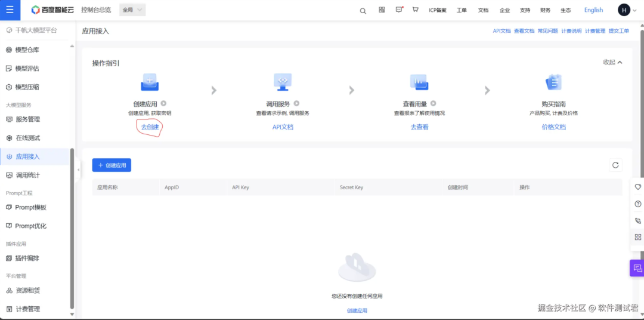The image size is (644, 320).
Task: Click the phone contact icon
Action: pos(638,220)
